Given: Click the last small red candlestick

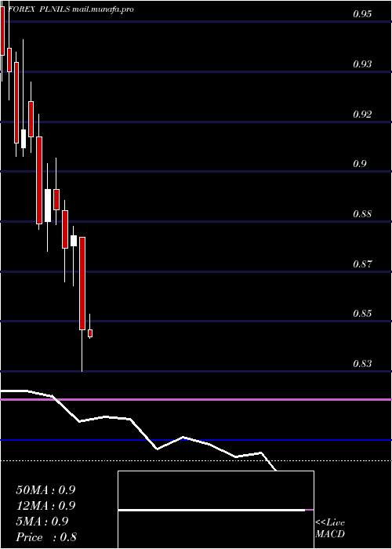Looking at the screenshot, I should click(x=90, y=333).
